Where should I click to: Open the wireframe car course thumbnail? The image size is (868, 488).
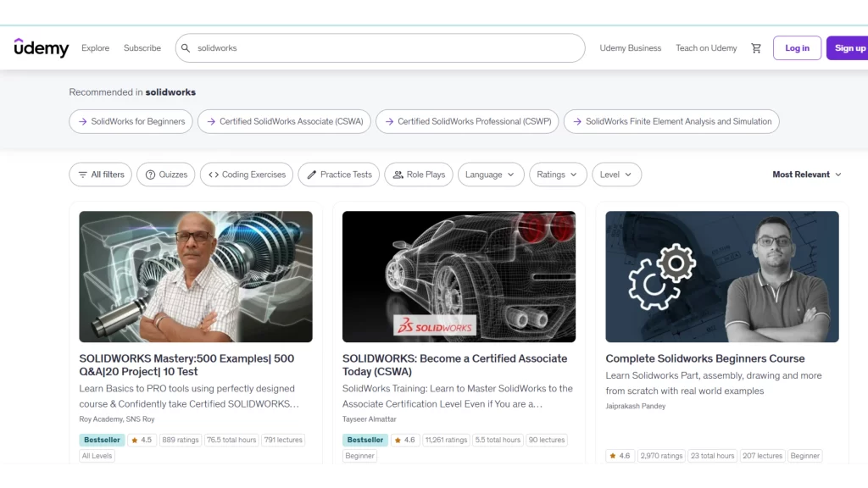point(459,277)
